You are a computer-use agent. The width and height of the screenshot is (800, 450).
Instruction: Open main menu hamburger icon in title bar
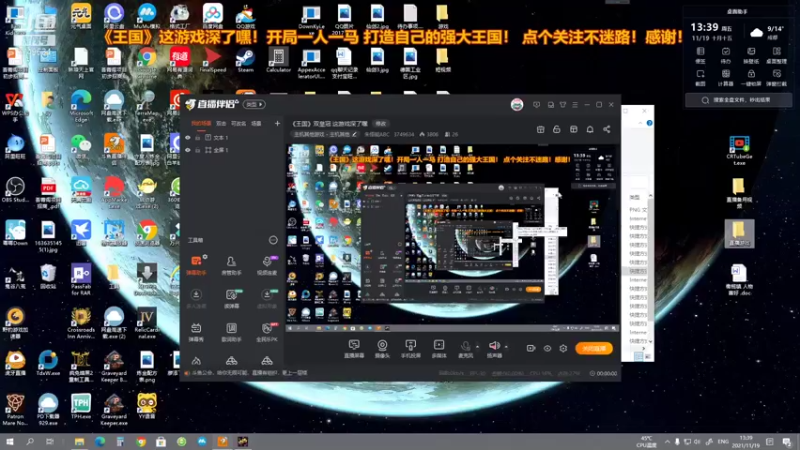point(575,105)
